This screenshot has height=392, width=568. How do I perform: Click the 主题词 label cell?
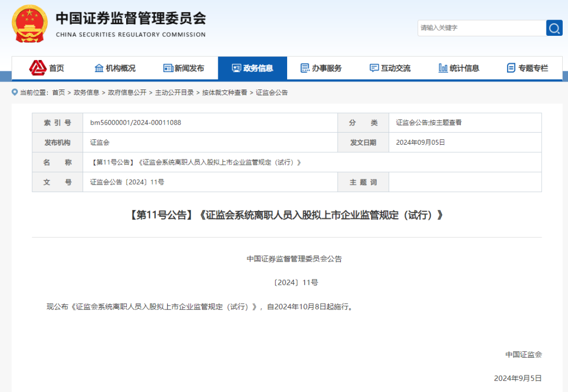pyautogui.click(x=363, y=182)
